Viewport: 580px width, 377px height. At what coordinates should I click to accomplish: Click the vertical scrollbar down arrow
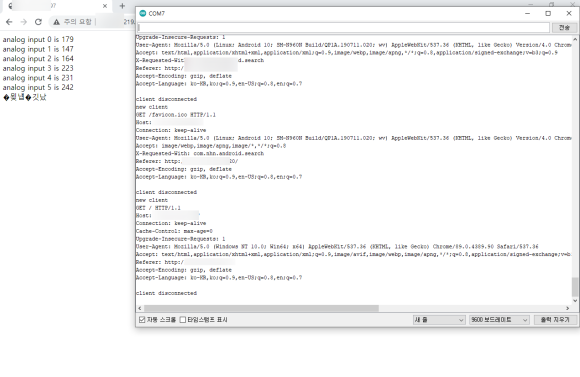pos(575,301)
